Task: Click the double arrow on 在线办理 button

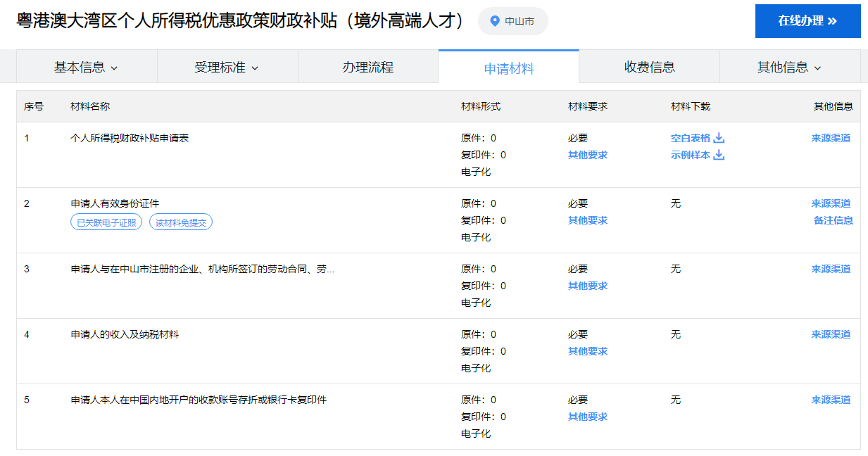Action: click(832, 21)
